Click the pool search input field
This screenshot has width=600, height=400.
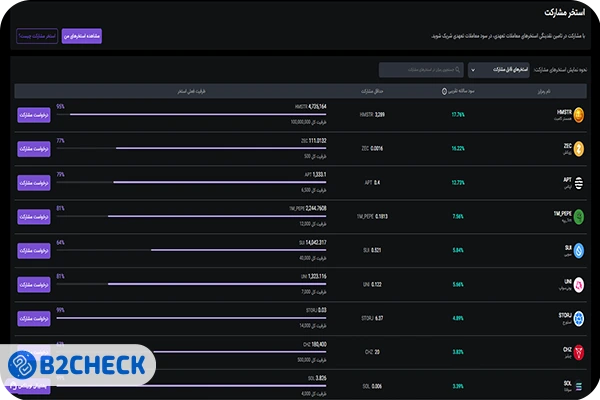pos(420,70)
